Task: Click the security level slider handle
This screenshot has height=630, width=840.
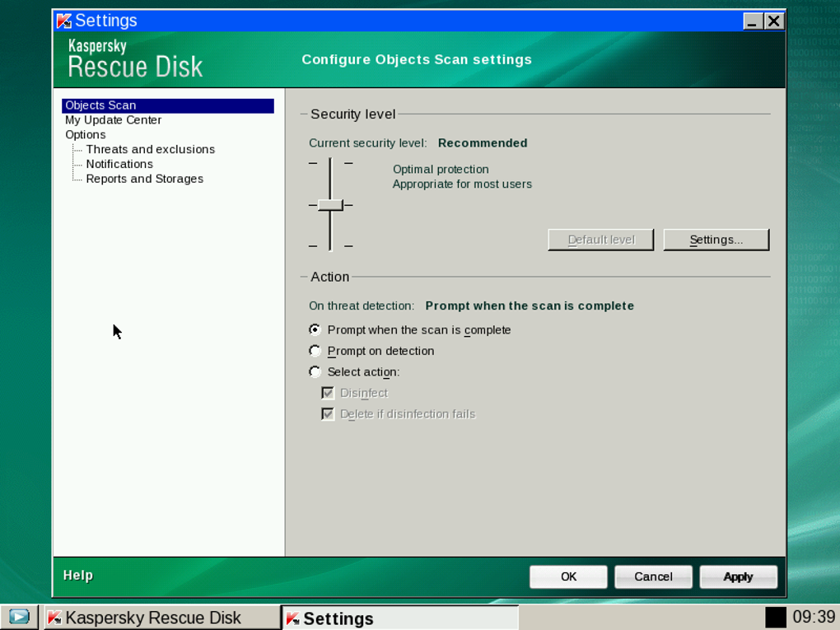Action: click(x=330, y=205)
